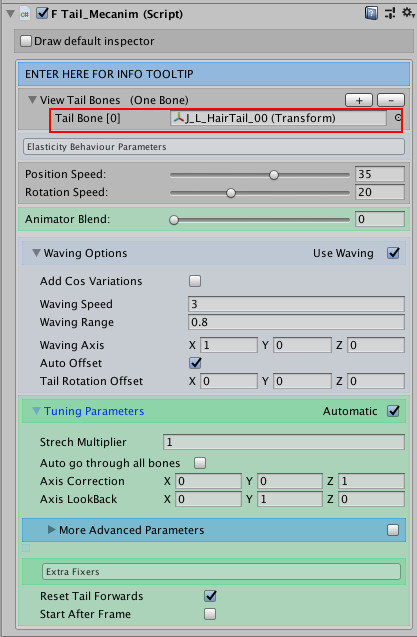
Task: Click Tail Rotation Offset Y field
Action: point(302,381)
